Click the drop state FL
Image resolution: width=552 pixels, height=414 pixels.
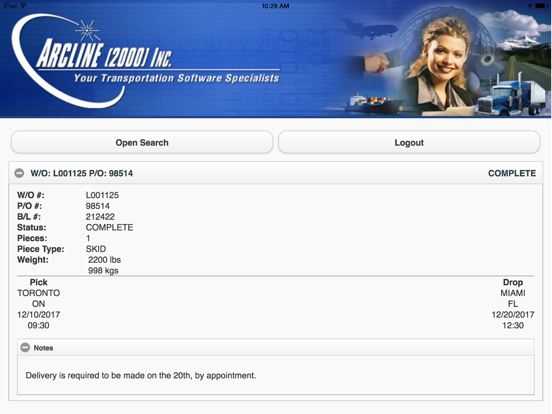click(513, 304)
